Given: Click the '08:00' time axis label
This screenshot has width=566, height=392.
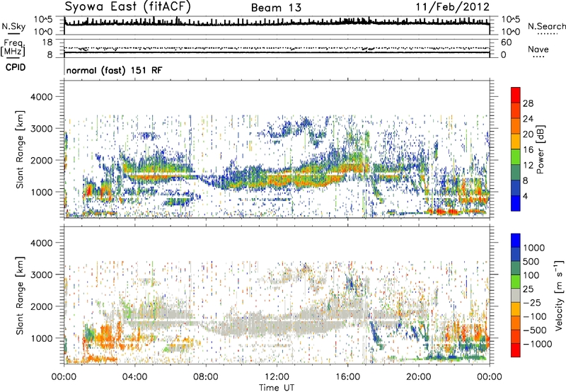Looking at the screenshot, I should click(x=206, y=377).
